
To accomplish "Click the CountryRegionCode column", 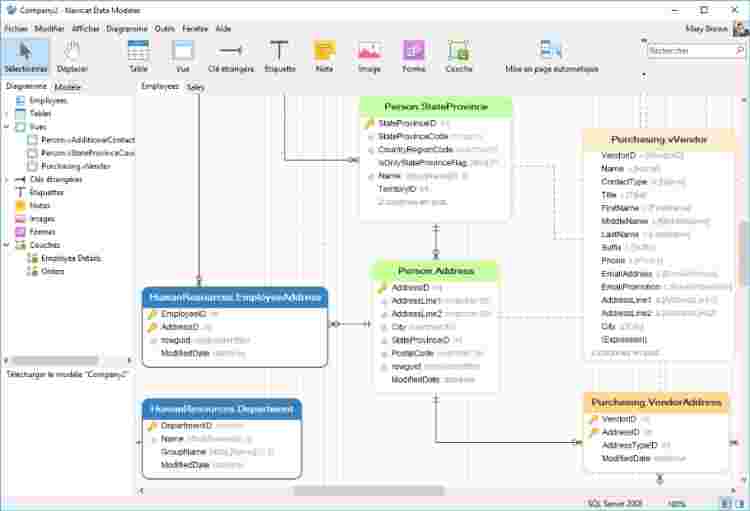I will coord(415,150).
